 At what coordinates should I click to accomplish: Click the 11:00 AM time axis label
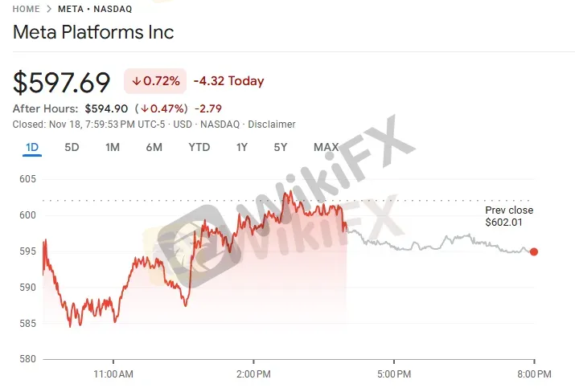click(113, 374)
